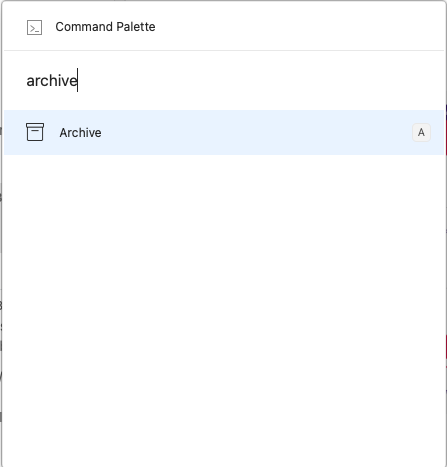Click the "A" keyboard shortcut badge
This screenshot has width=447, height=467.
click(x=421, y=132)
